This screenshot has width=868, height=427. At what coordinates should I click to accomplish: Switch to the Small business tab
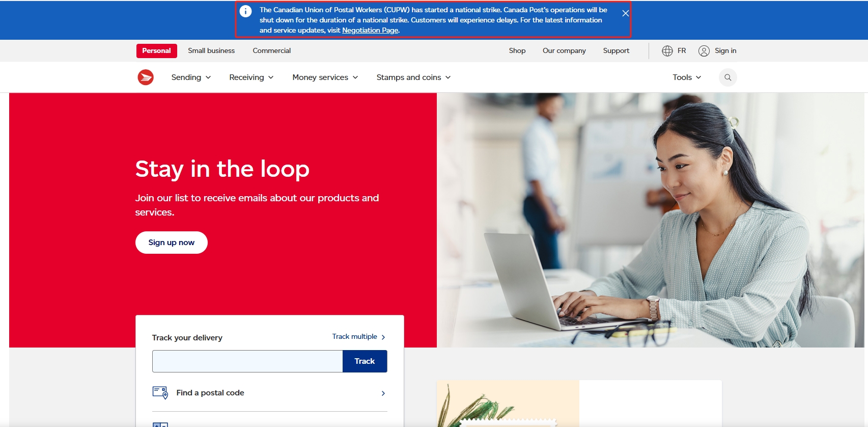(211, 51)
